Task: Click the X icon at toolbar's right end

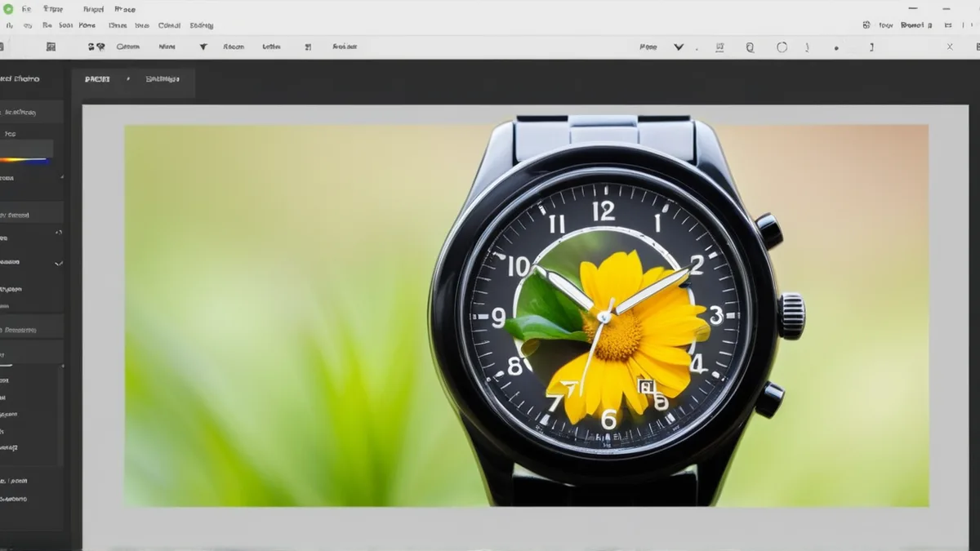Action: [x=950, y=47]
